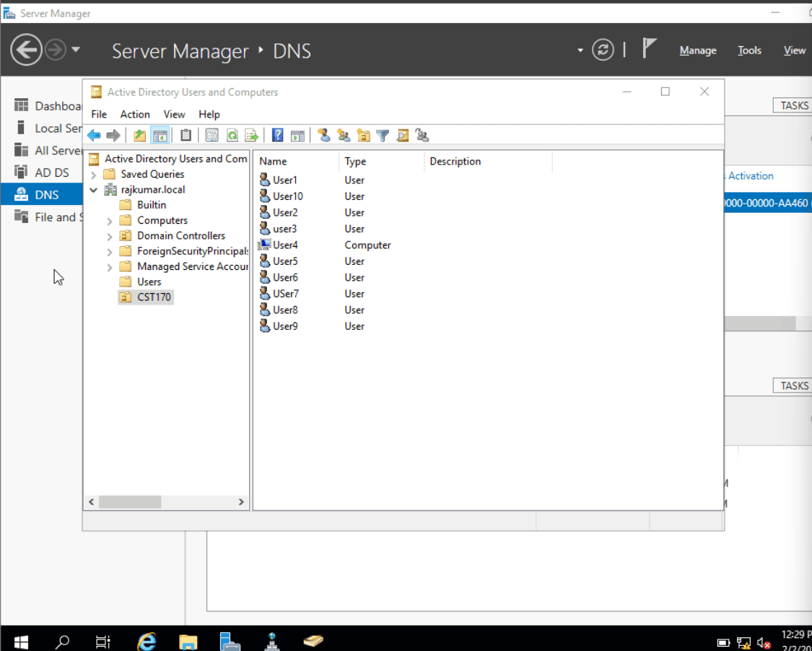Image resolution: width=812 pixels, height=651 pixels.
Task: Open the File menu in ADUC
Action: [x=99, y=115]
